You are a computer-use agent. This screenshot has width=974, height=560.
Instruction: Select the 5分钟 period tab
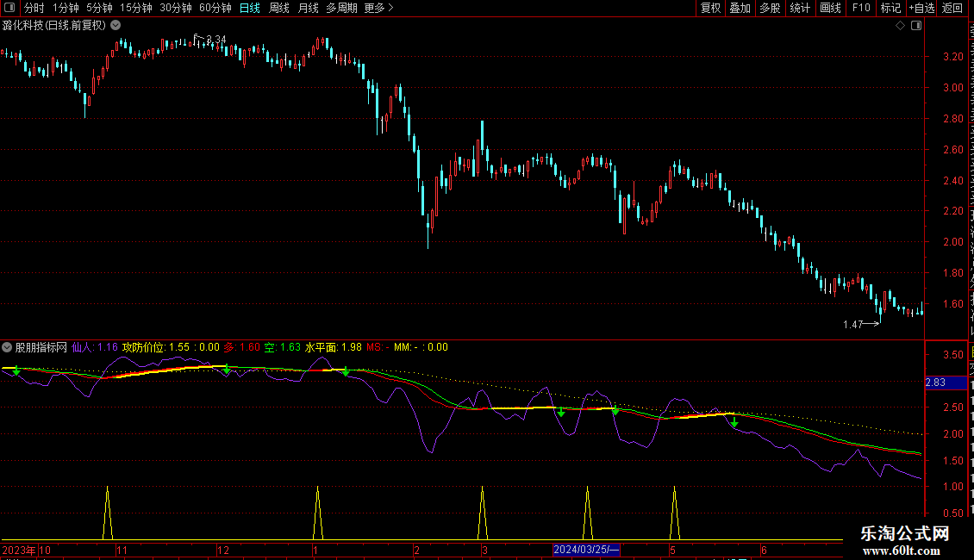point(99,8)
